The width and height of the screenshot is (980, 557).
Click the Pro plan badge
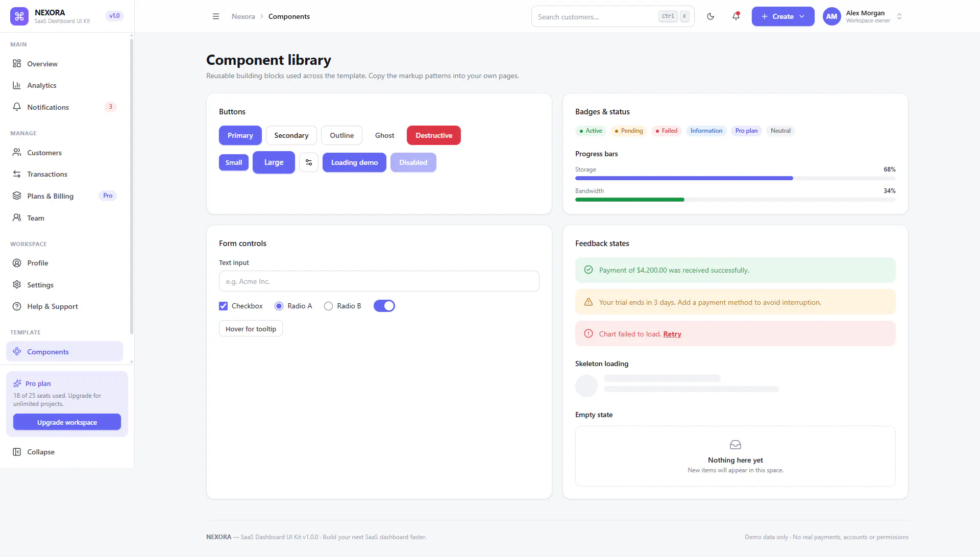pos(746,131)
